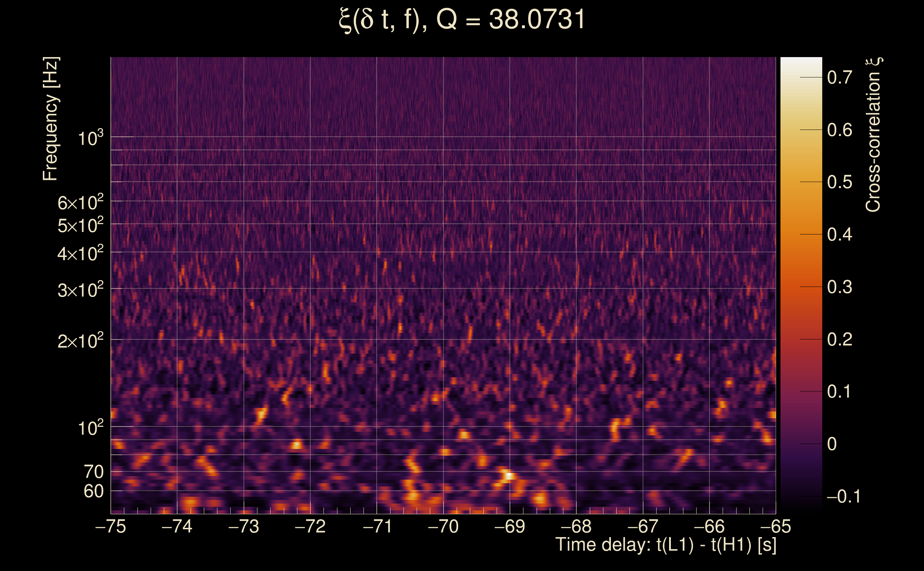Click the 0.7 label on the colorbar
The width and height of the screenshot is (924, 571).
click(x=839, y=78)
